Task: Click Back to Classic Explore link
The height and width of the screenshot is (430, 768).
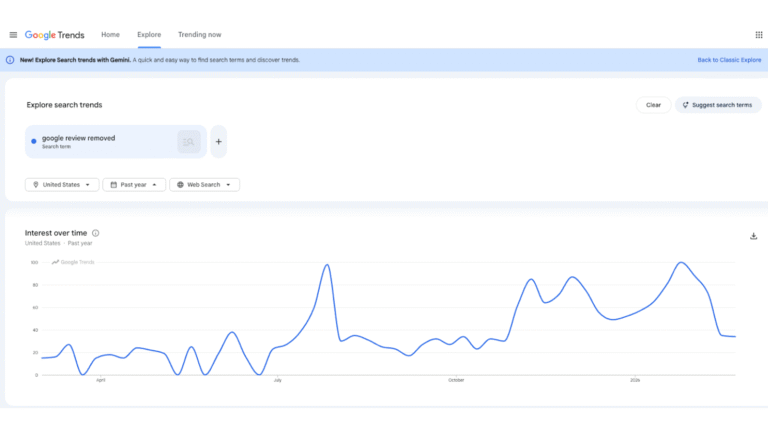Action: 729,60
